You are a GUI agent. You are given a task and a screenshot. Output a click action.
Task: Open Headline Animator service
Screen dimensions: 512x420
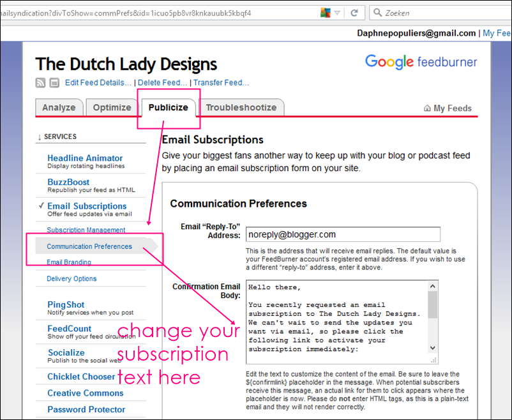tap(85, 158)
